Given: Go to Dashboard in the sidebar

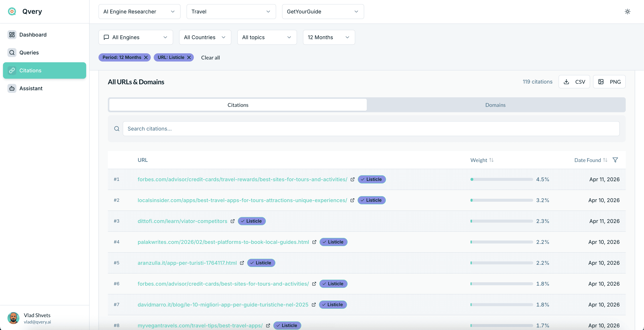Looking at the screenshot, I should (45, 35).
